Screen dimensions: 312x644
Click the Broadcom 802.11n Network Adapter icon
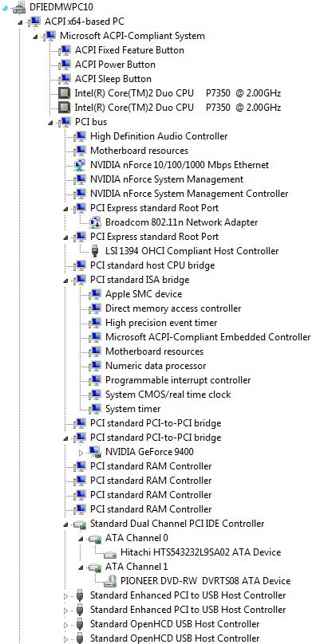[95, 222]
